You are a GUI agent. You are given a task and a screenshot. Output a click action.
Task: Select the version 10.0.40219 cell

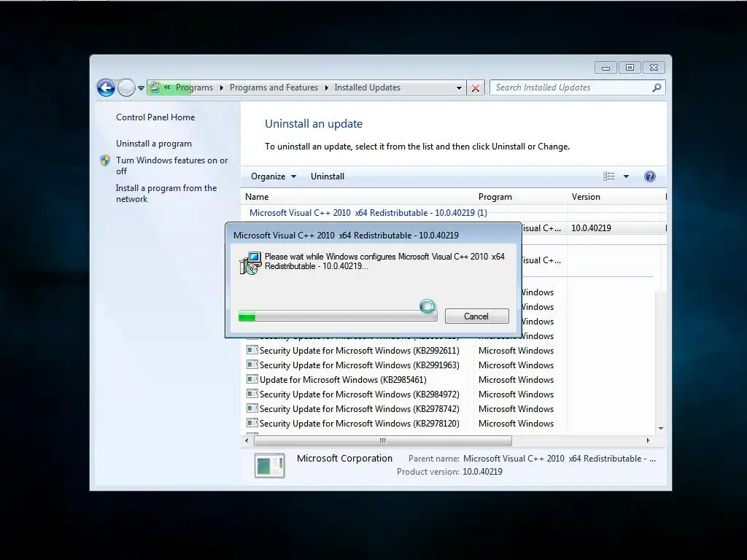(x=591, y=228)
